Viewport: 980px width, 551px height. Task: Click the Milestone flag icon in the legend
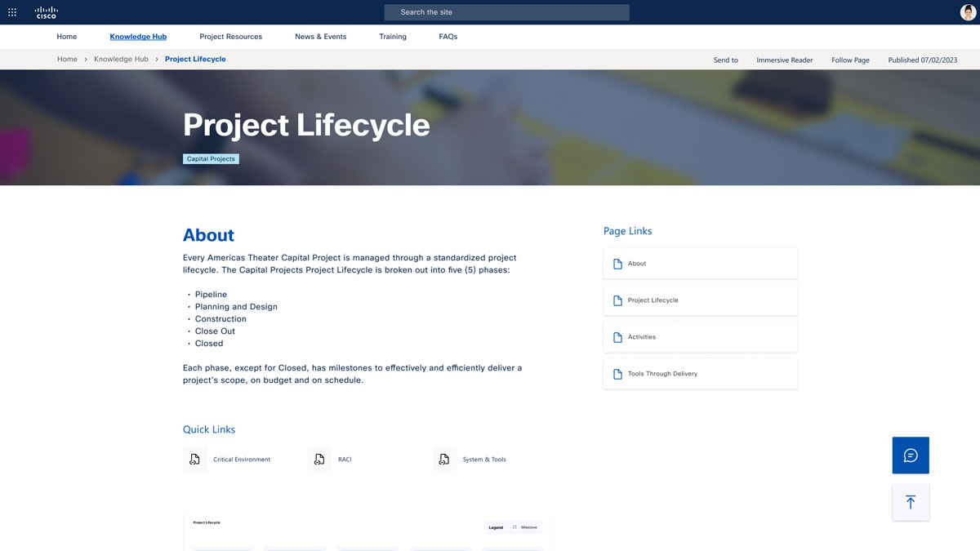click(x=514, y=527)
